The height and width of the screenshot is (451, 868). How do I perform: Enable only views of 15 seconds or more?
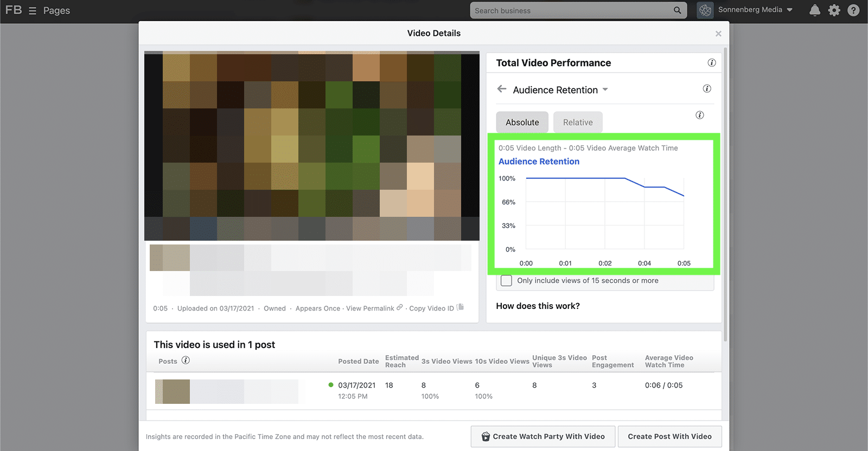(506, 281)
